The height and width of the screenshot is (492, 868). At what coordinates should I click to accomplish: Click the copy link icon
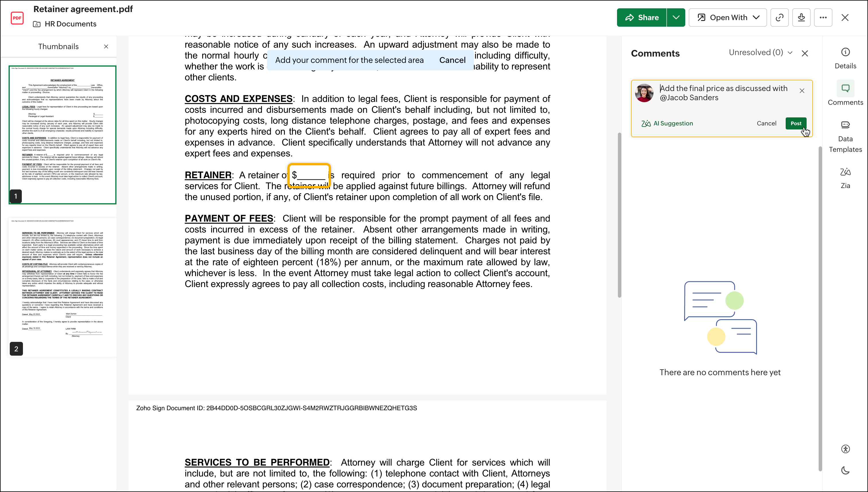[x=779, y=18]
